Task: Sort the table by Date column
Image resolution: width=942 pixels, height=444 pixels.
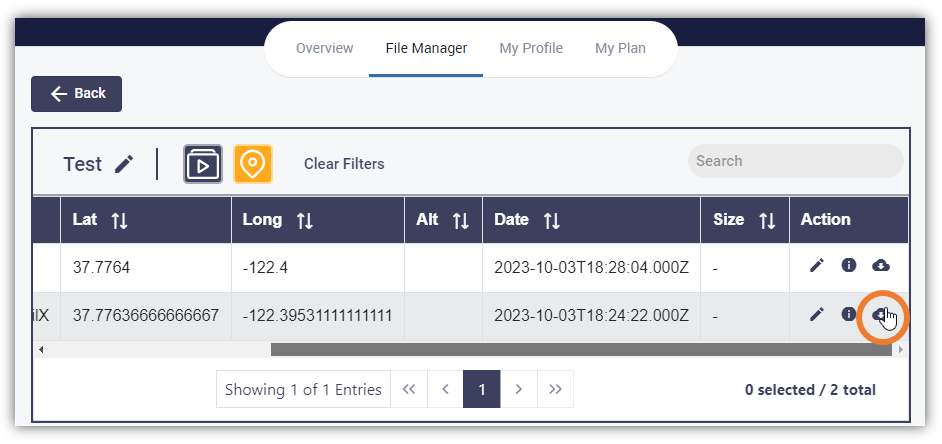Action: (552, 220)
